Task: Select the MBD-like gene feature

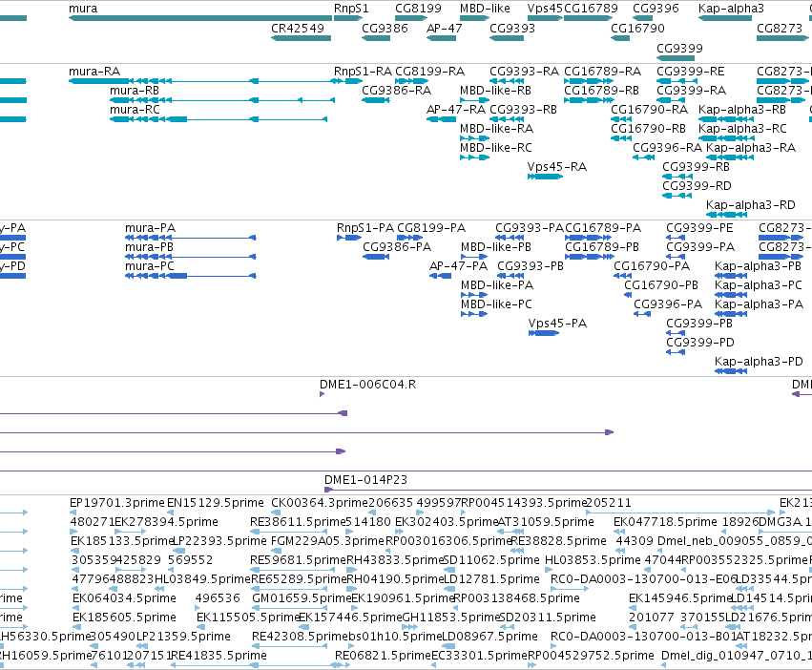Action: [474, 18]
